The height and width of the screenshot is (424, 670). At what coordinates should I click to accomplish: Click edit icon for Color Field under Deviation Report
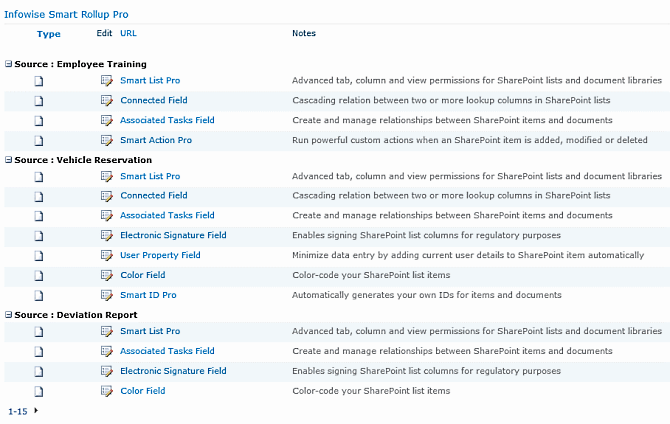coord(106,391)
